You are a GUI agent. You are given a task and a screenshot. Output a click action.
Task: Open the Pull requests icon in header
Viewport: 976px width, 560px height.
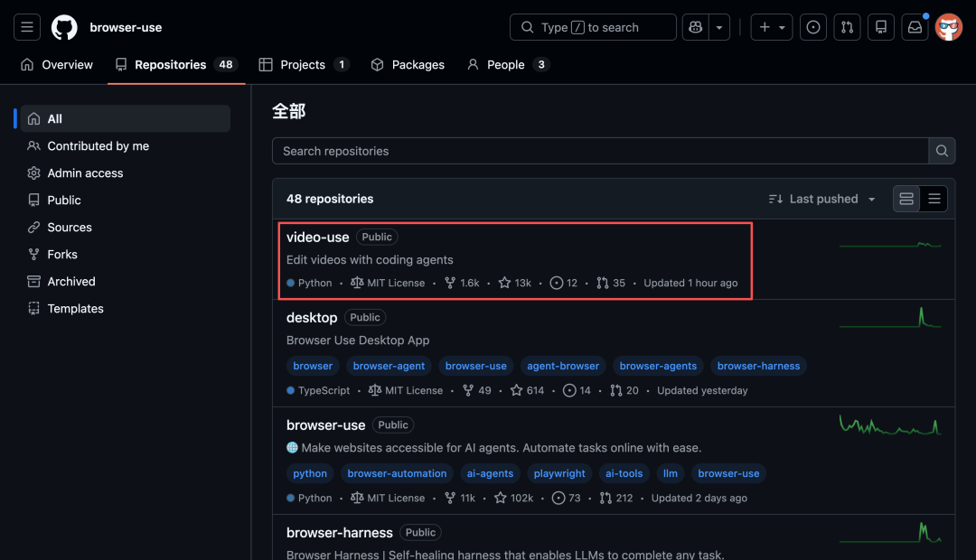coord(847,27)
